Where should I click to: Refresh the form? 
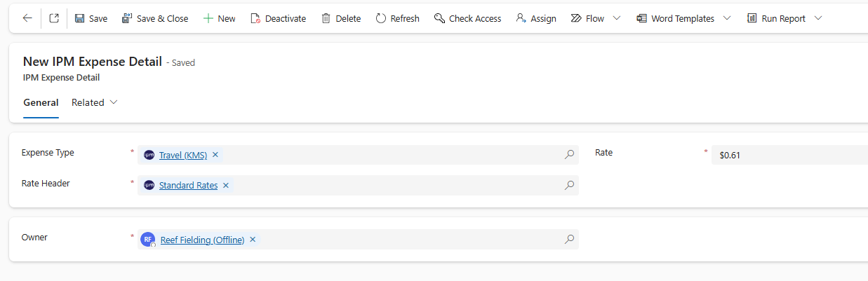(x=397, y=18)
